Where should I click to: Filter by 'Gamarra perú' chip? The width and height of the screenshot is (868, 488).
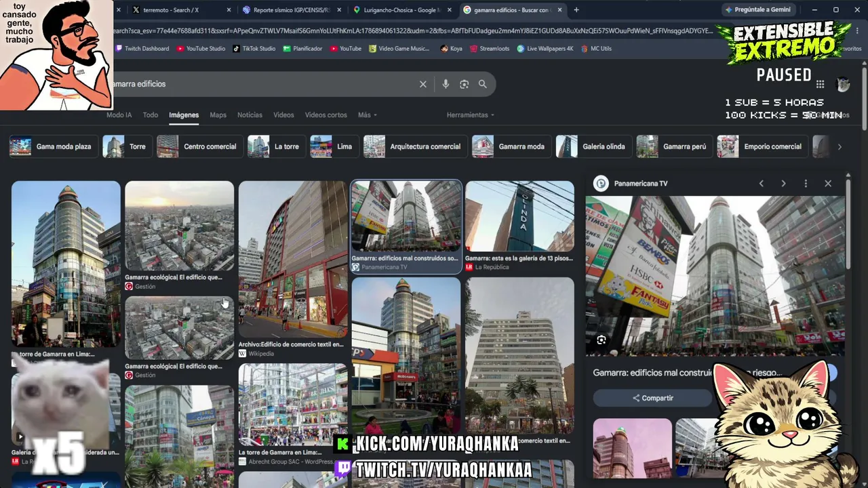673,146
